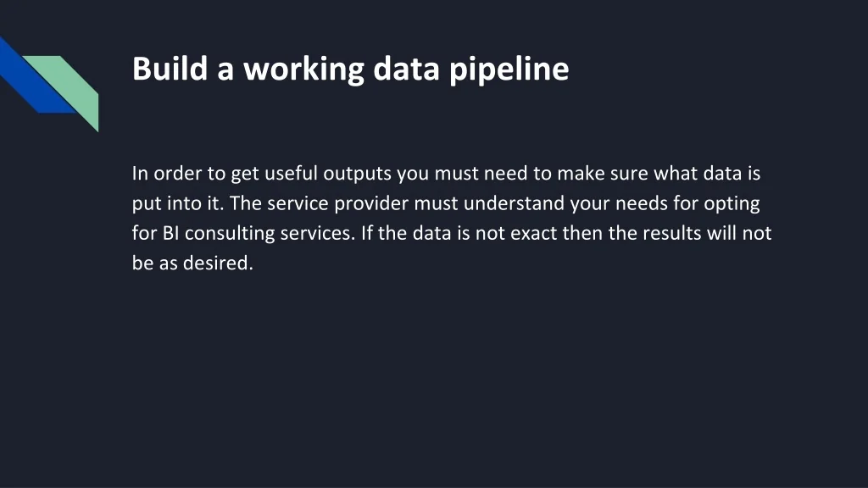868x488 pixels.
Task: Select the line starting "for BI consulting services"
Action: [452, 234]
